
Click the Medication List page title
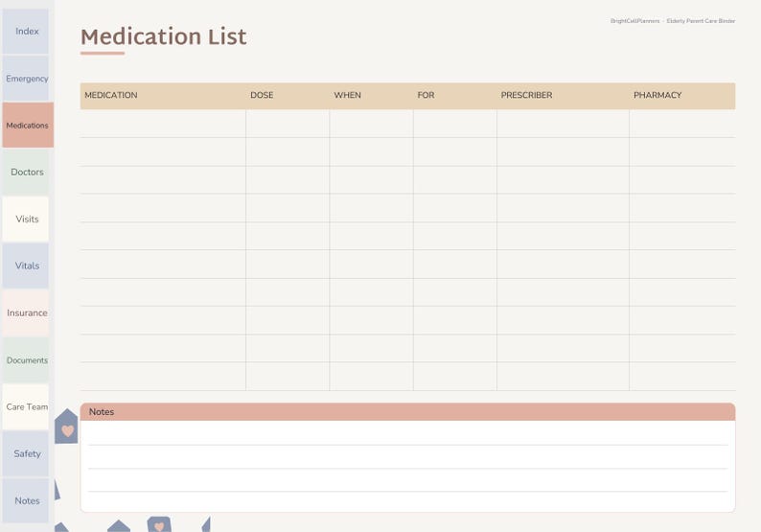point(164,36)
